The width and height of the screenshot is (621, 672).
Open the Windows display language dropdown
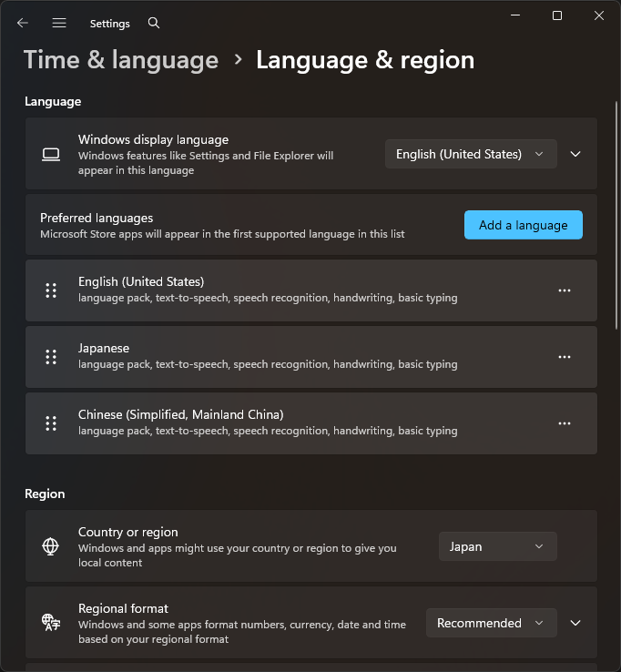pos(471,154)
